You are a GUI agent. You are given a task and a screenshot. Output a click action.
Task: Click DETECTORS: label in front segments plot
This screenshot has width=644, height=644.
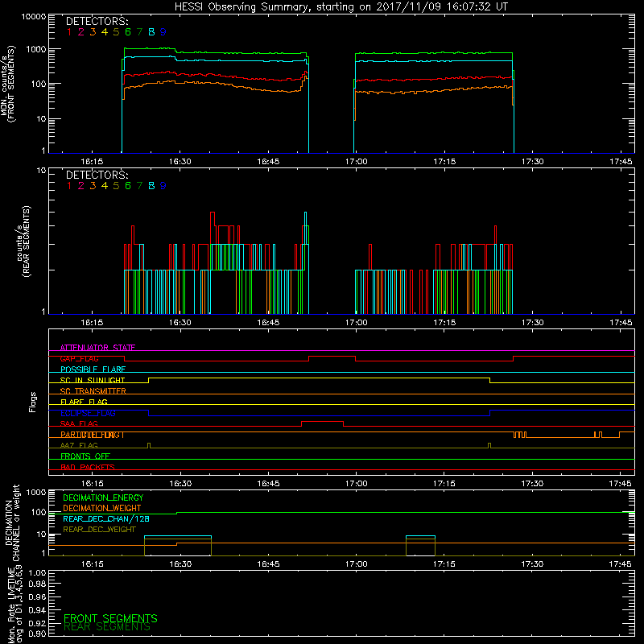pyautogui.click(x=97, y=22)
